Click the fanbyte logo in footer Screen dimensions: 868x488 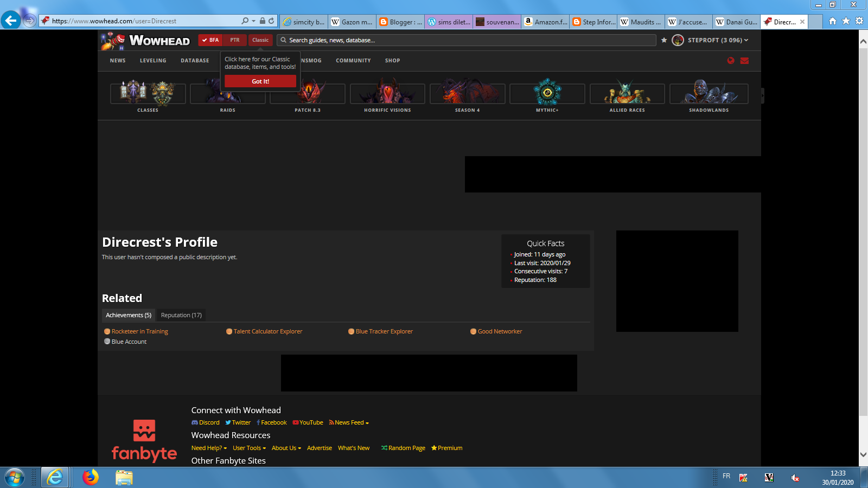point(144,441)
